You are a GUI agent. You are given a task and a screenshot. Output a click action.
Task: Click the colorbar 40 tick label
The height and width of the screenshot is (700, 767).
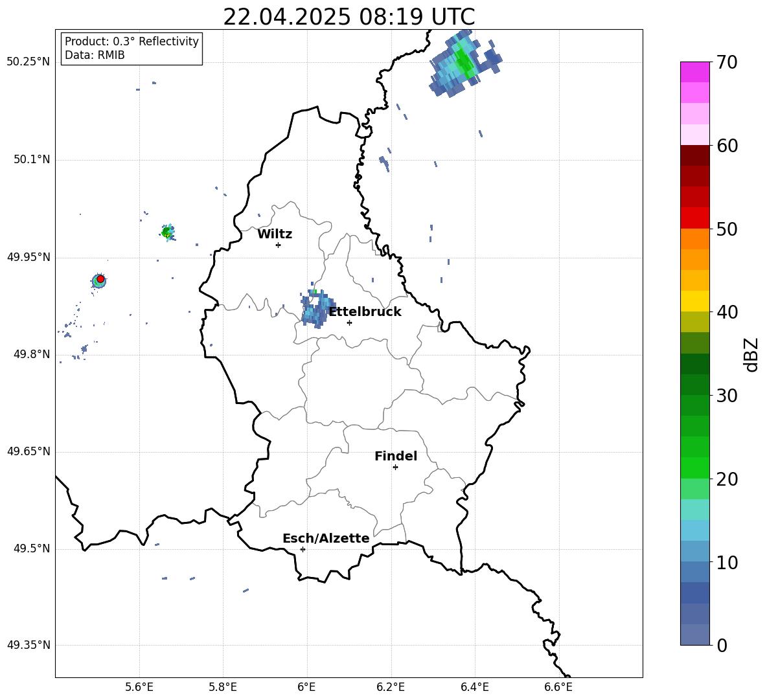coord(727,312)
